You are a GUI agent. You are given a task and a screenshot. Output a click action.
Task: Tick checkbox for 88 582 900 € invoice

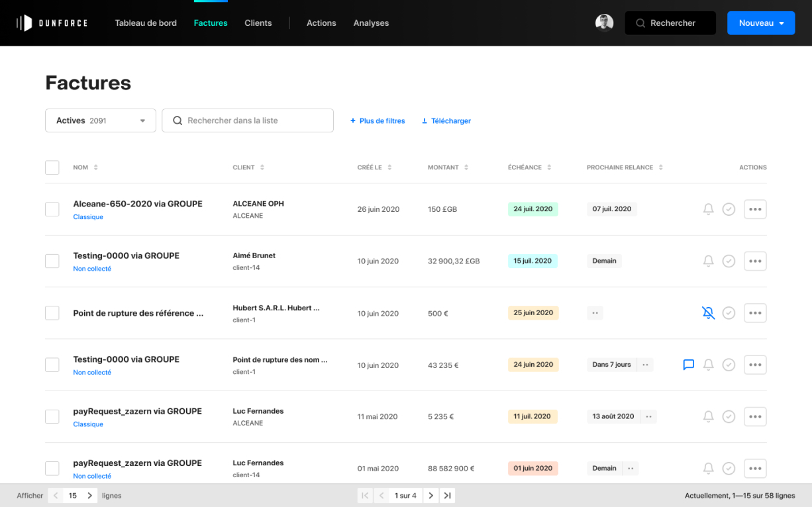tap(52, 468)
